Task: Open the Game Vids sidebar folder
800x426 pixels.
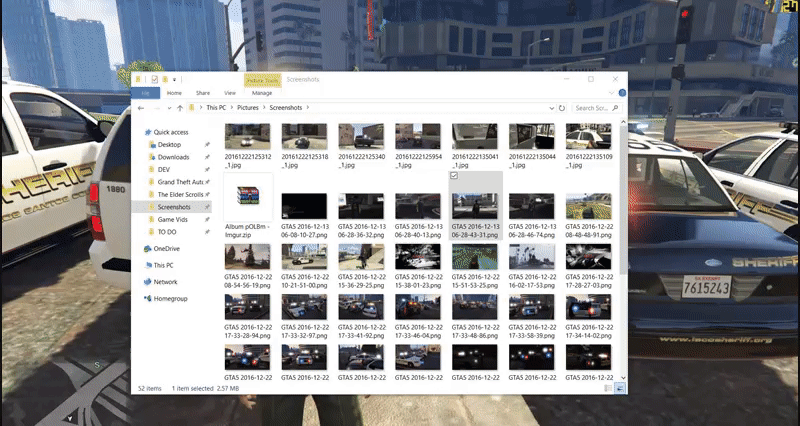Action: 172,219
